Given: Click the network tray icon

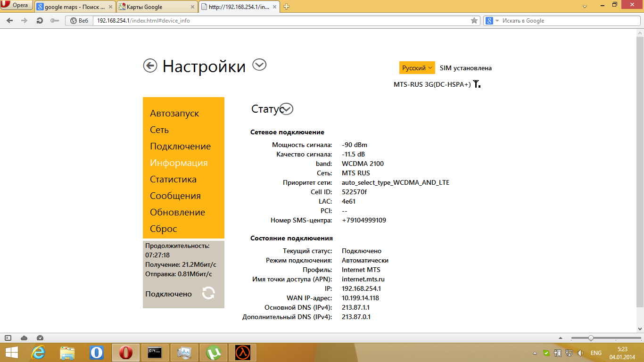Looking at the screenshot, I should click(570, 353).
